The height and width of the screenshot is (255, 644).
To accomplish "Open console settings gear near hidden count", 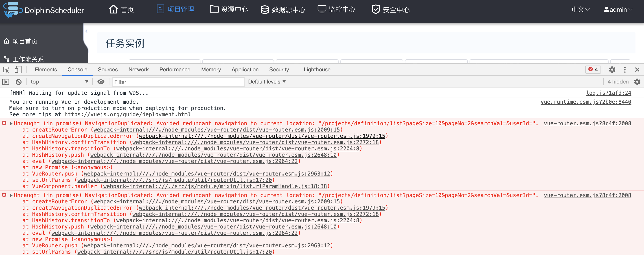I will (x=637, y=82).
